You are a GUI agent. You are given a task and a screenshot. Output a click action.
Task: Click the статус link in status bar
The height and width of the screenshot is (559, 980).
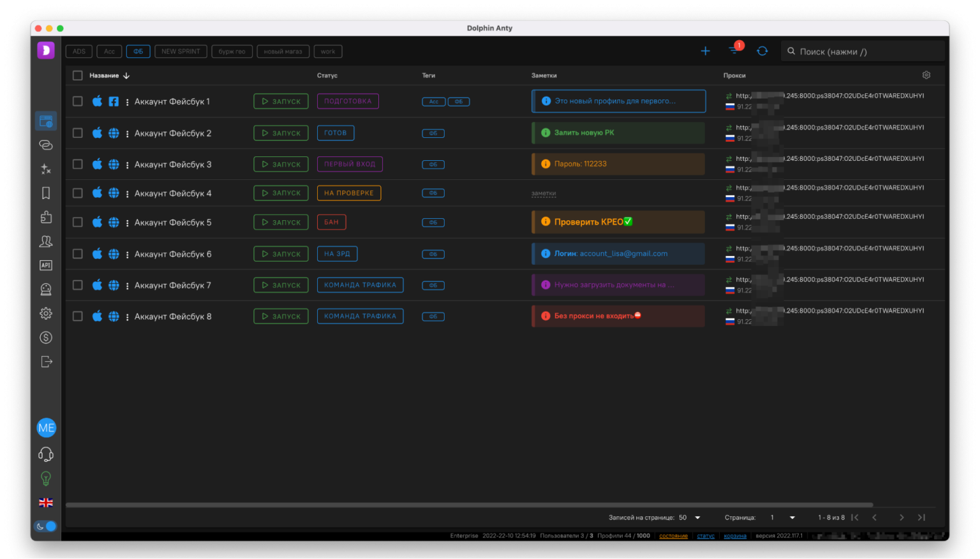[706, 536]
